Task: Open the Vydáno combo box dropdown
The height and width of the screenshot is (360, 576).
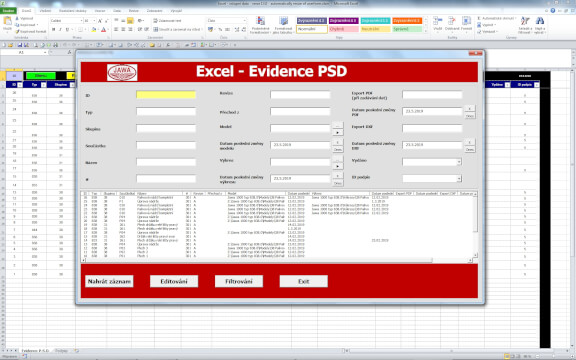Action: [459, 162]
